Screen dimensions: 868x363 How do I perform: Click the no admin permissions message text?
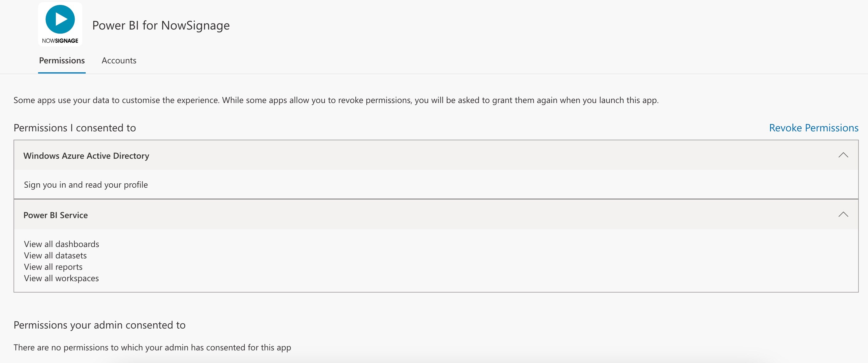click(152, 348)
